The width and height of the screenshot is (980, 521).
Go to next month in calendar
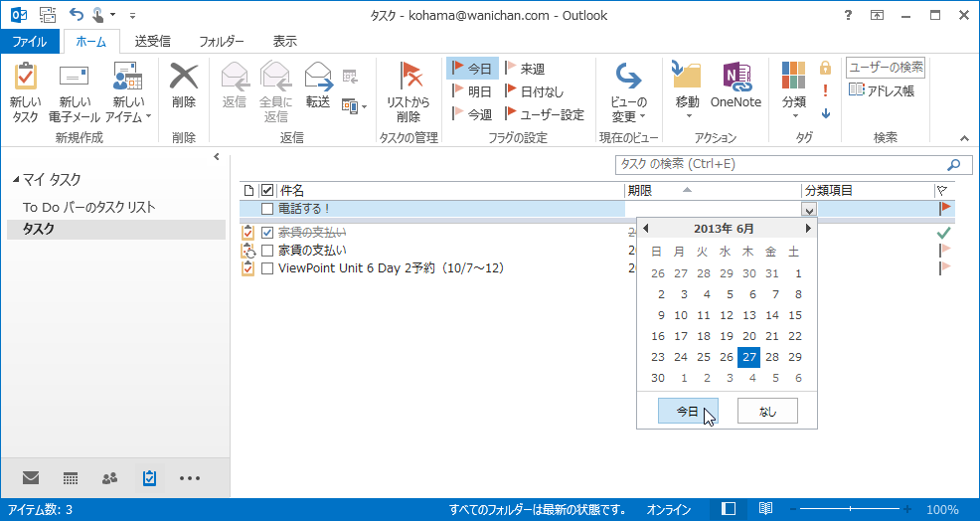point(808,229)
